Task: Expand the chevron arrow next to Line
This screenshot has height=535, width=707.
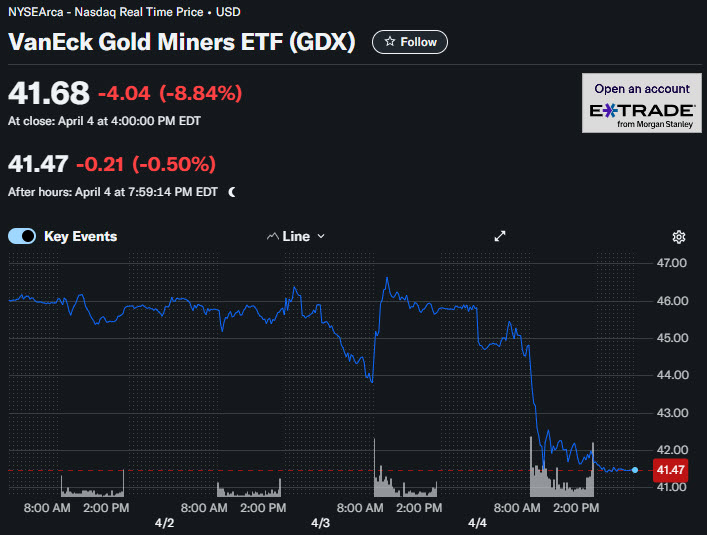Action: coord(321,237)
